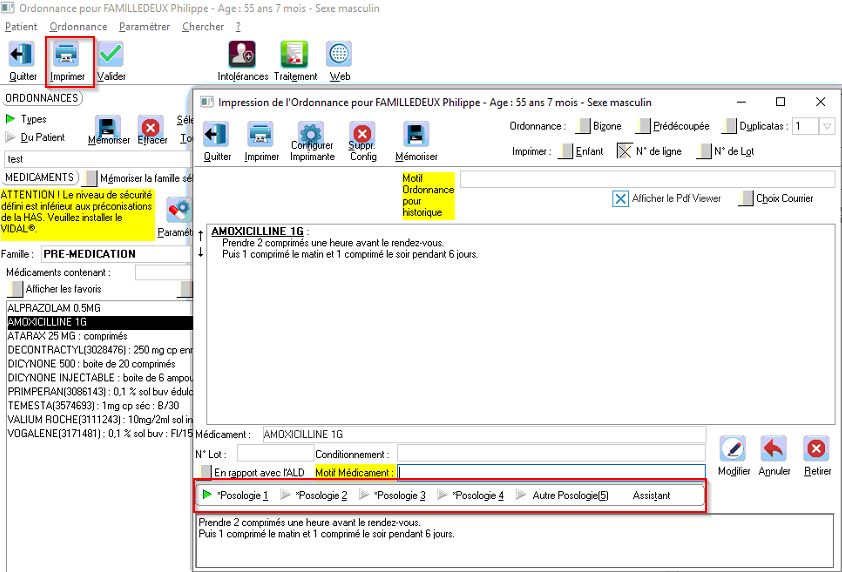Select ALPRAZOLAM 0.5MG in medication list
842x572 pixels.
[x=100, y=308]
